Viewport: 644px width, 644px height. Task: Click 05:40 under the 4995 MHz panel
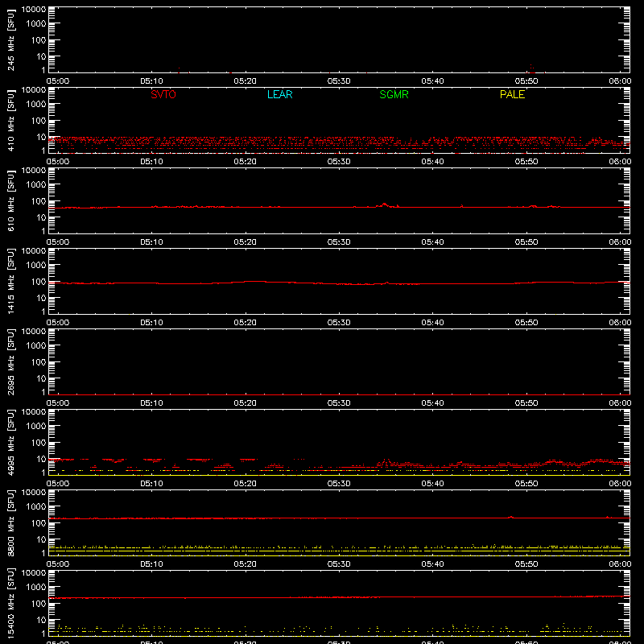click(x=432, y=484)
